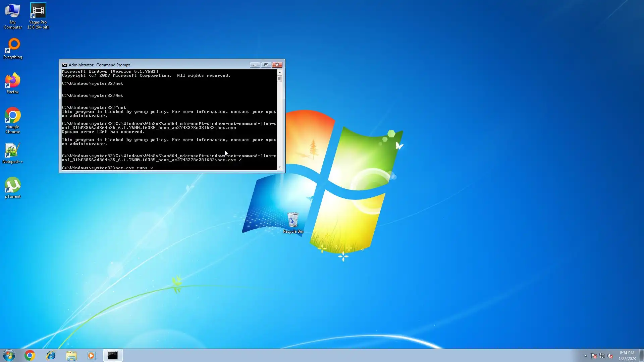Launch Windows Media Player from taskbar

[x=92, y=355]
